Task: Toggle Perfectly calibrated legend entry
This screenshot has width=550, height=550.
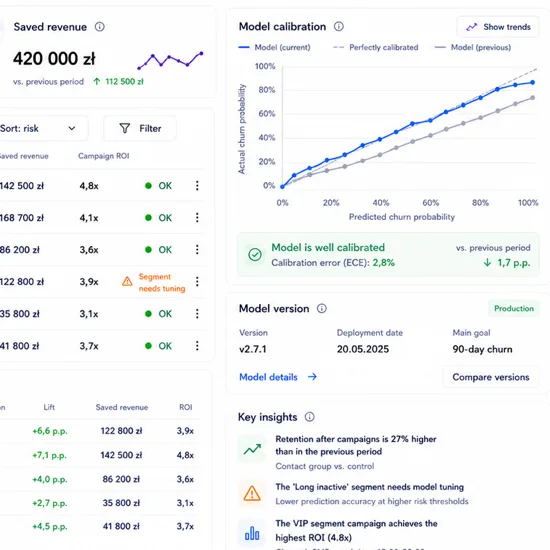Action: click(x=375, y=47)
